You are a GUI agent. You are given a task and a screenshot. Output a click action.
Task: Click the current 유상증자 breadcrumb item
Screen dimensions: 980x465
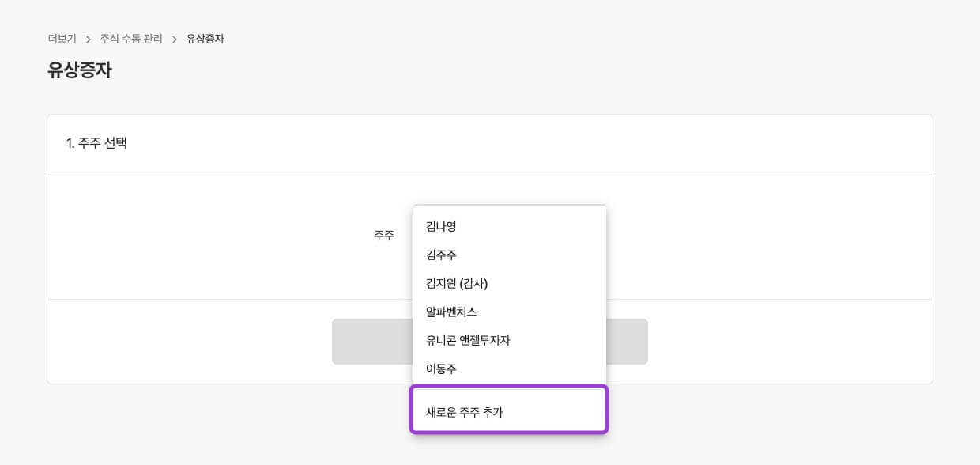point(205,39)
